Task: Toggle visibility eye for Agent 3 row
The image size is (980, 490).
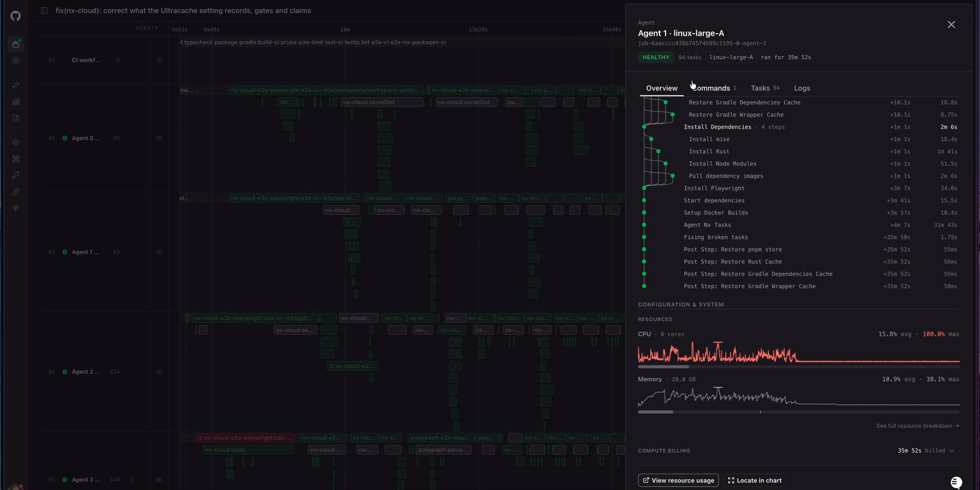Action: (x=159, y=480)
